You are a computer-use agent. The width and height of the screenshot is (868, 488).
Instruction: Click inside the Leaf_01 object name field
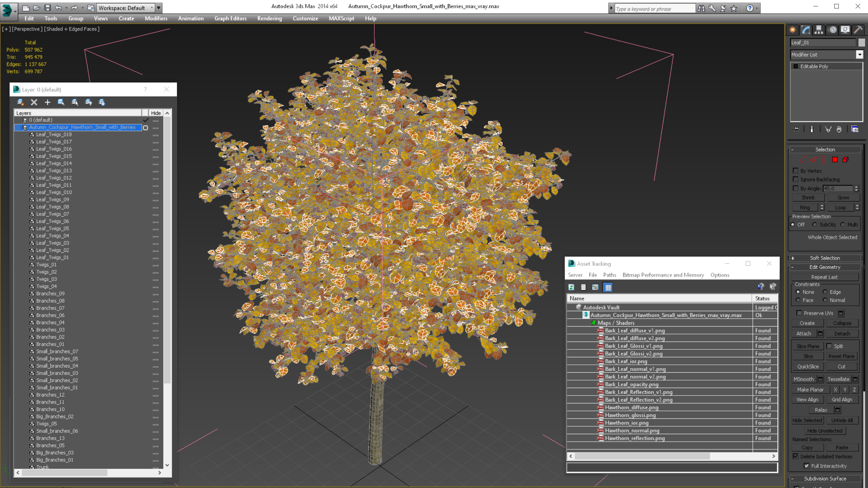point(823,42)
